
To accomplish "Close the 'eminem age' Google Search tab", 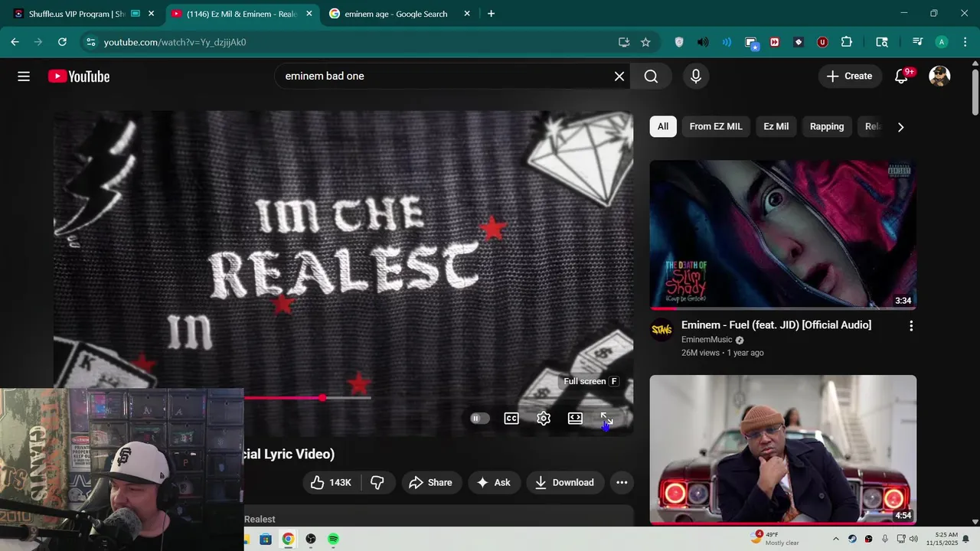I will 467,14.
